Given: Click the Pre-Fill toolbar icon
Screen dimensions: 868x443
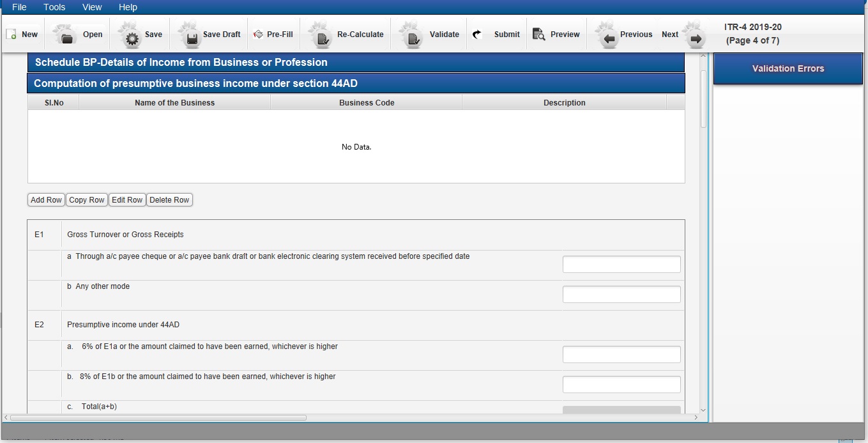Looking at the screenshot, I should pyautogui.click(x=259, y=35).
